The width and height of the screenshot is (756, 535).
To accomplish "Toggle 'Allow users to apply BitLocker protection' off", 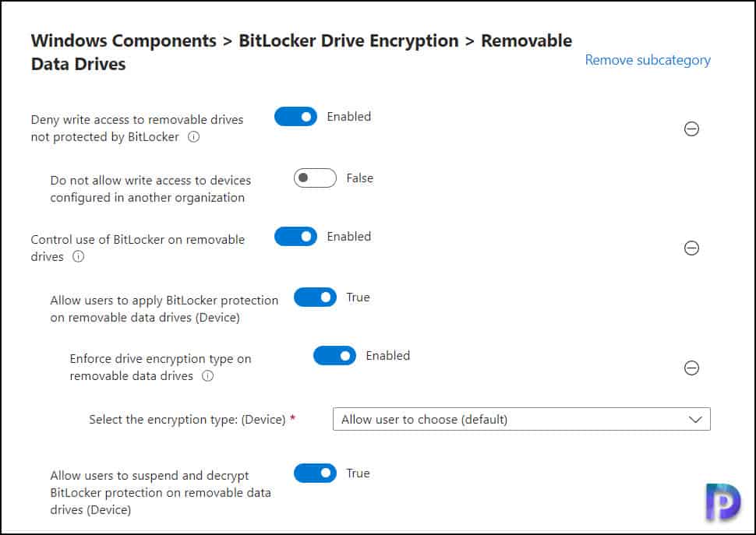I will click(x=315, y=297).
